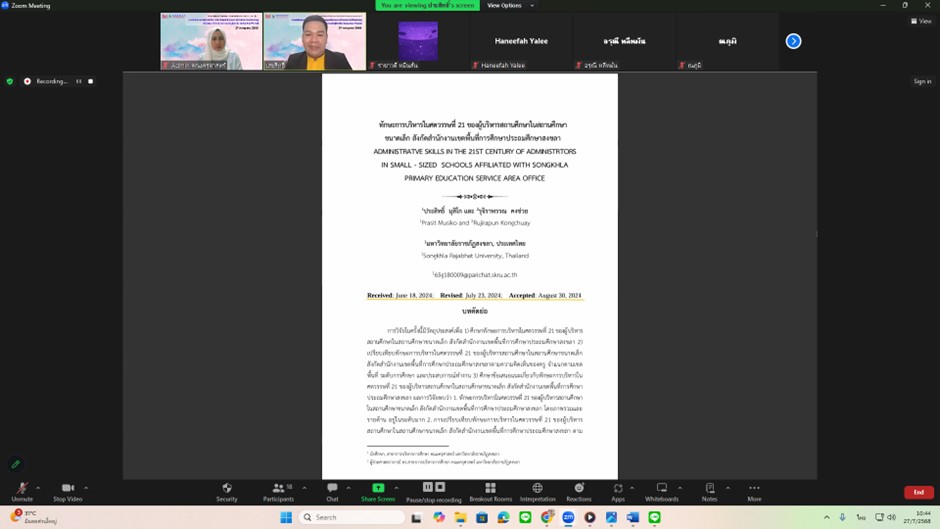
Task: Select the man in yellow shirt thumbnail
Action: (x=315, y=41)
